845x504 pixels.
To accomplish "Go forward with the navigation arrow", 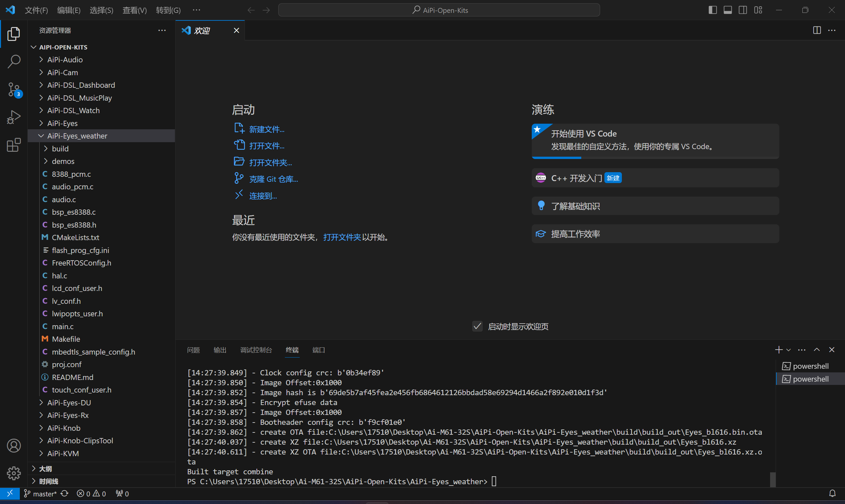I will pyautogui.click(x=266, y=10).
